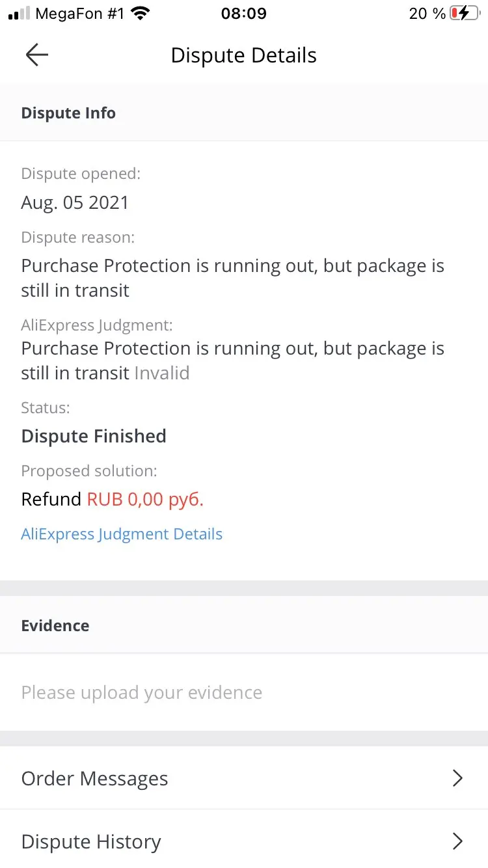Image resolution: width=488 pixels, height=868 pixels.
Task: Tap the cellular signal bars icon
Action: tap(19, 13)
